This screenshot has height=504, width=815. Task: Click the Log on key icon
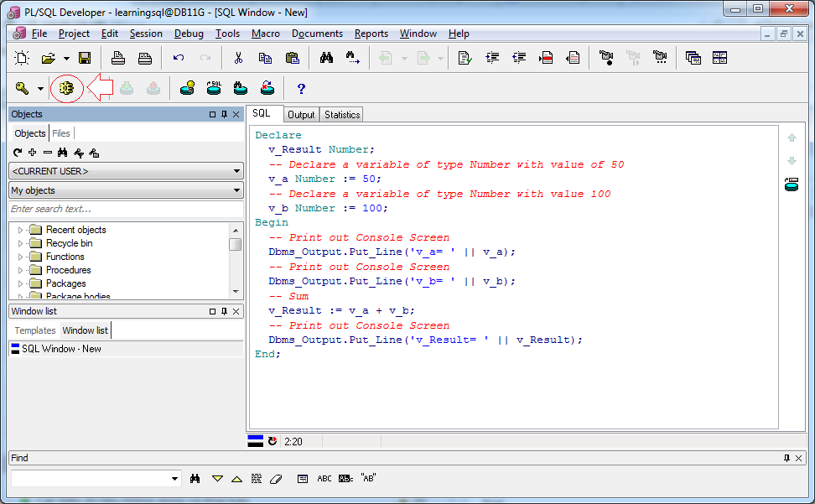[22, 88]
